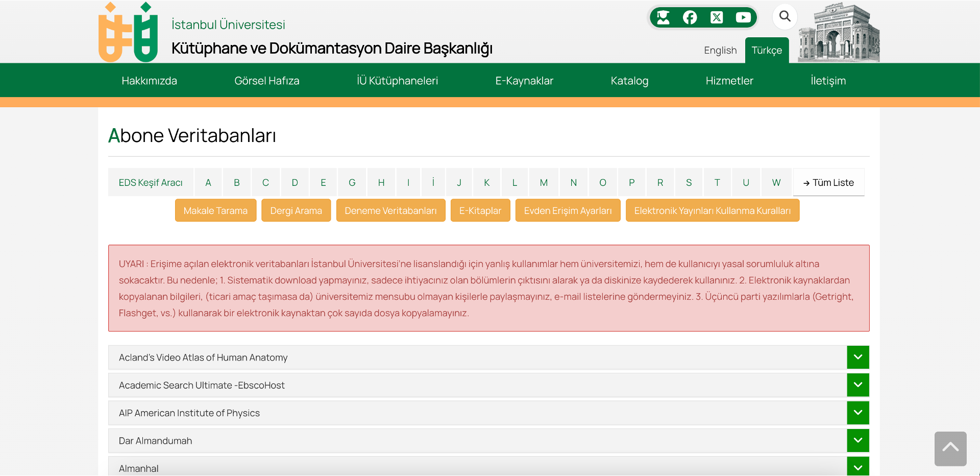The width and height of the screenshot is (980, 476).
Task: Open the YouTube channel icon
Action: (x=743, y=17)
